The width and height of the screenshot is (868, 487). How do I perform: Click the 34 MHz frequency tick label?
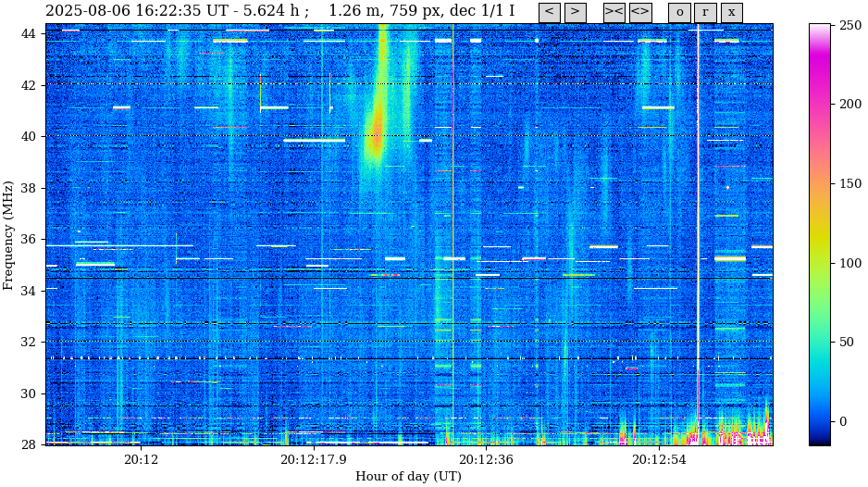coord(26,291)
